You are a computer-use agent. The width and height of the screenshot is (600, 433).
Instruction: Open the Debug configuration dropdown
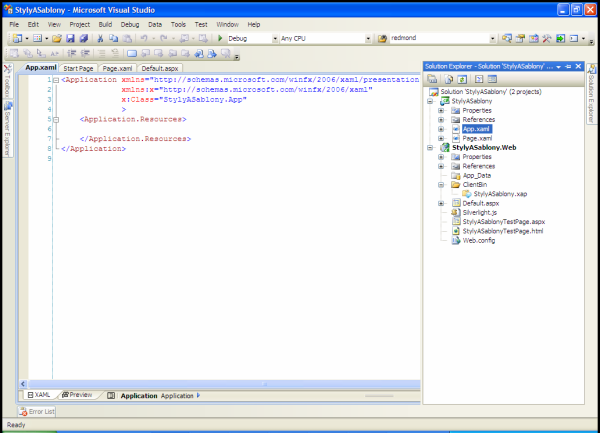pos(275,39)
